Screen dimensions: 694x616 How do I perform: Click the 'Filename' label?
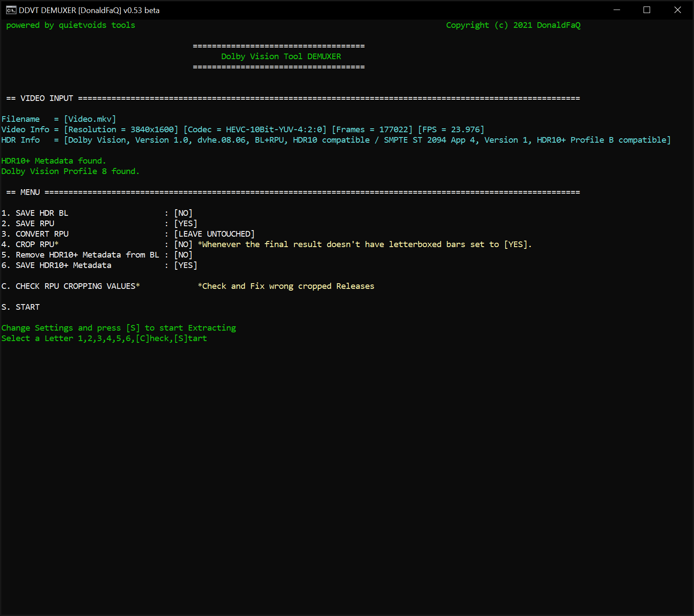20,119
